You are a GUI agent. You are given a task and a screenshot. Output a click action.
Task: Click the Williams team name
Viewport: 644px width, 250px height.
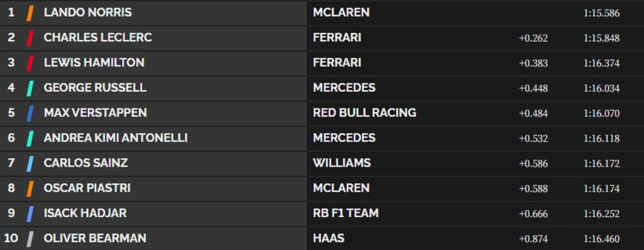[x=342, y=163]
